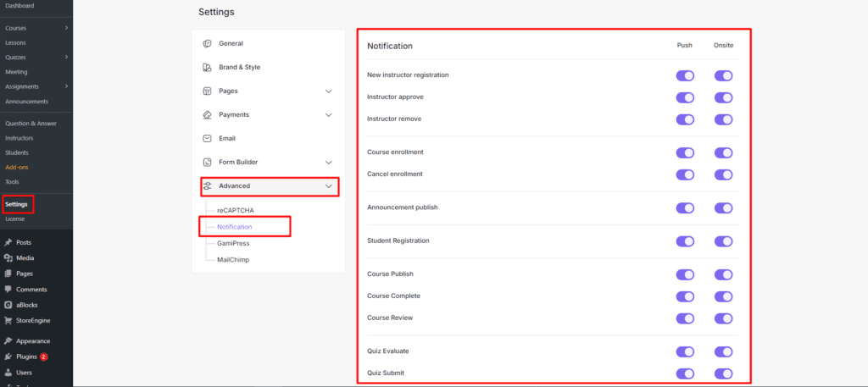This screenshot has height=387, width=868.
Task: Toggle Push for New instructor registration
Action: [x=685, y=75]
